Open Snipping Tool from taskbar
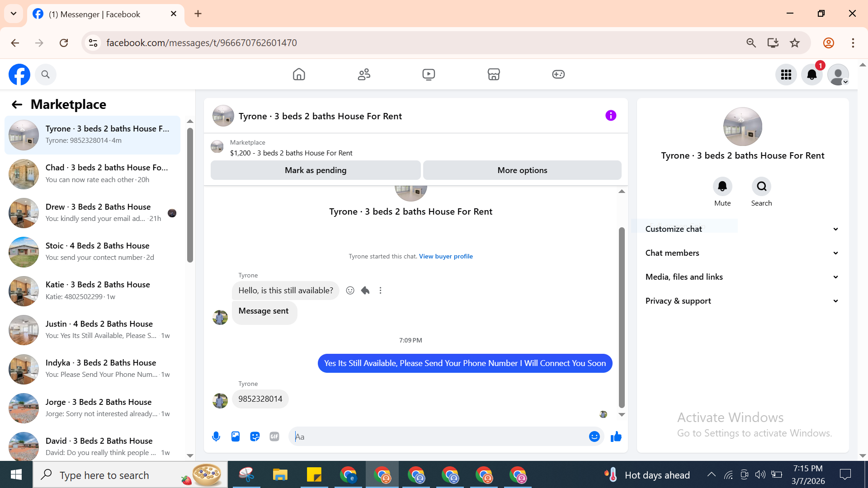868x488 pixels. pyautogui.click(x=246, y=475)
